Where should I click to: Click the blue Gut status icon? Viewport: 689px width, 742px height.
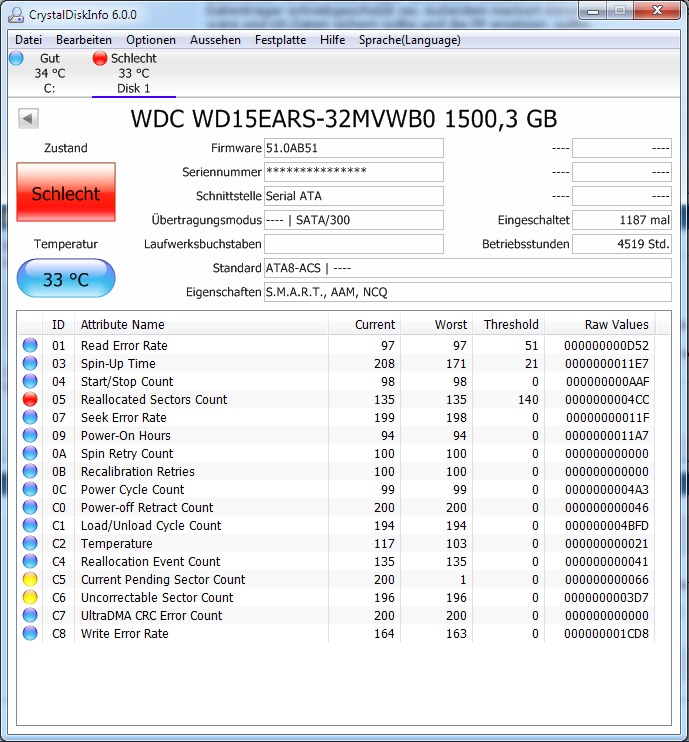pyautogui.click(x=16, y=58)
